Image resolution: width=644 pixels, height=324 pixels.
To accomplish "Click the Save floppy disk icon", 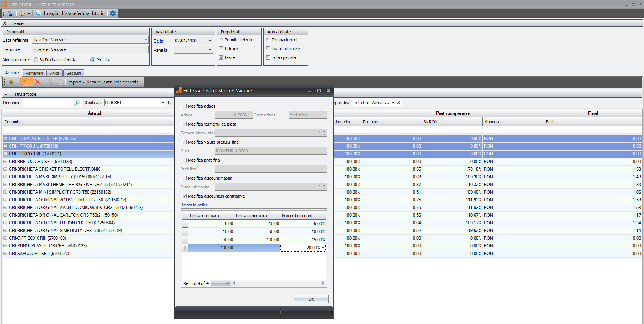I will tap(10, 13).
